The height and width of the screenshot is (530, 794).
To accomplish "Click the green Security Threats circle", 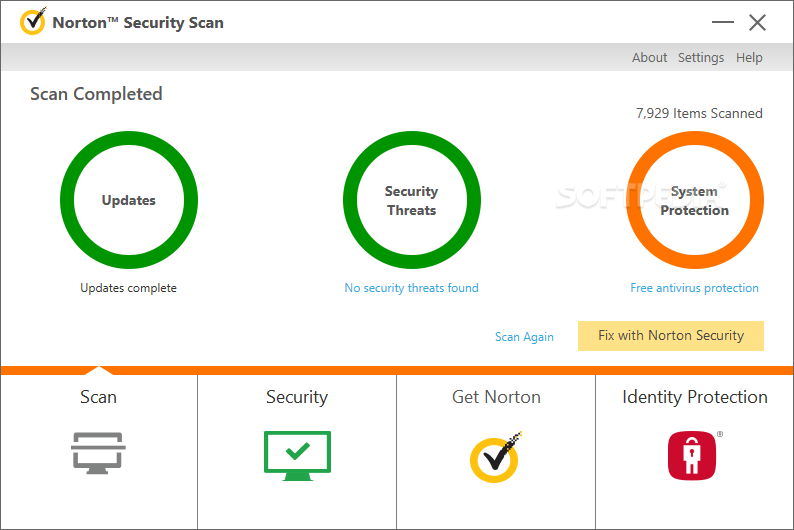I will 411,200.
